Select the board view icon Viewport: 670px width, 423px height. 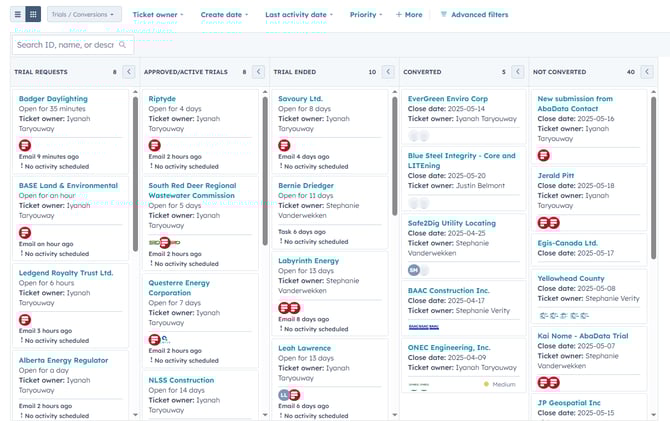(33, 15)
